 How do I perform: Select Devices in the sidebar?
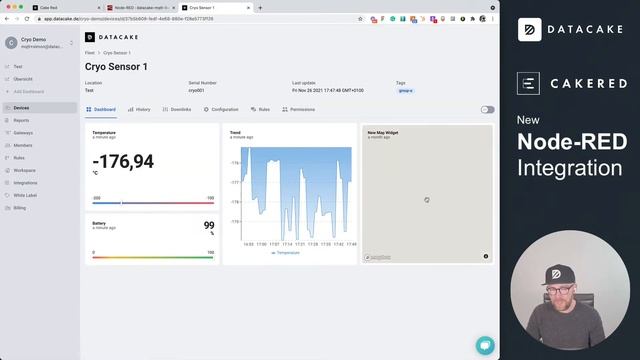click(x=40, y=108)
